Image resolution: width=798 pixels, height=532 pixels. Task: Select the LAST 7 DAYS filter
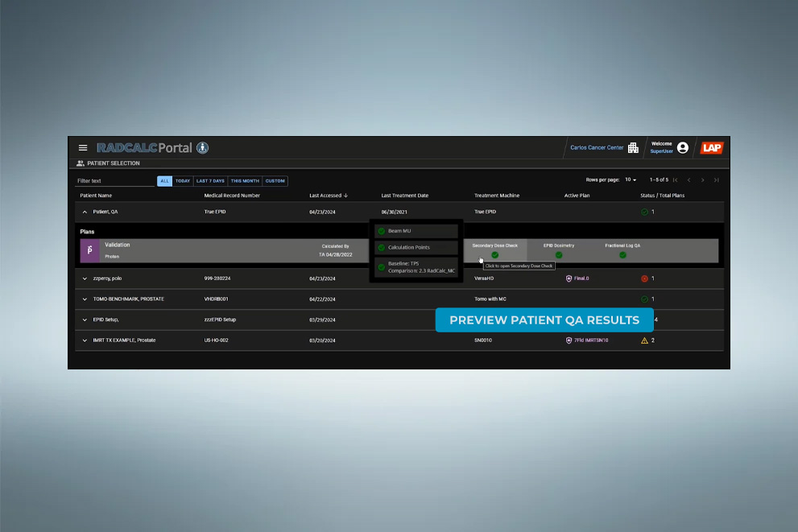211,181
